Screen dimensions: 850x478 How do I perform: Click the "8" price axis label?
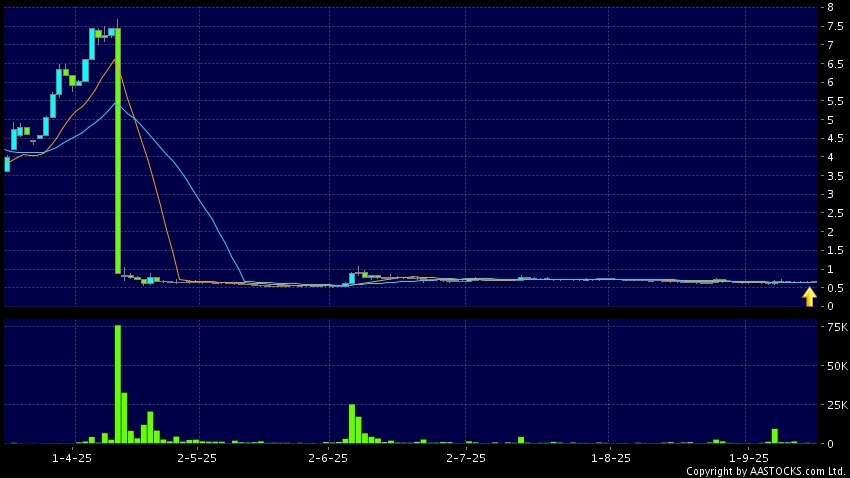click(830, 7)
